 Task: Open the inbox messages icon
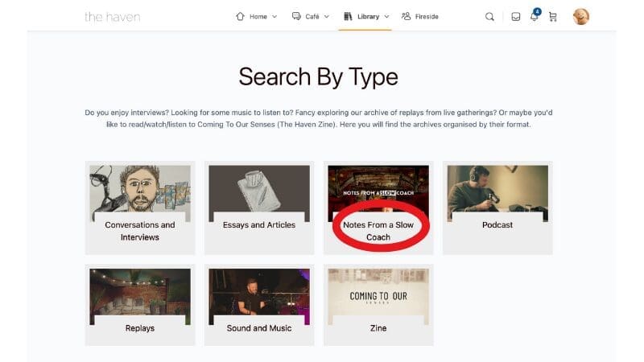click(x=516, y=17)
